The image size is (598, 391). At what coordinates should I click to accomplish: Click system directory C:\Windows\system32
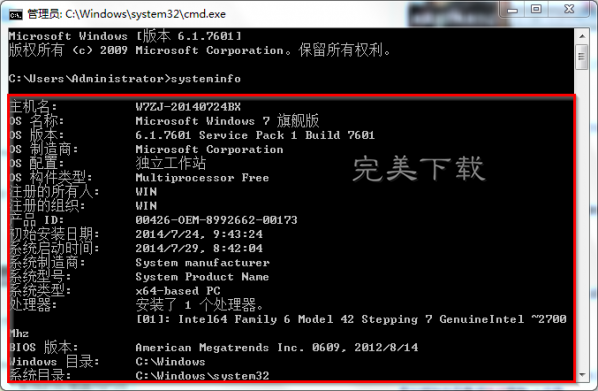click(x=202, y=375)
